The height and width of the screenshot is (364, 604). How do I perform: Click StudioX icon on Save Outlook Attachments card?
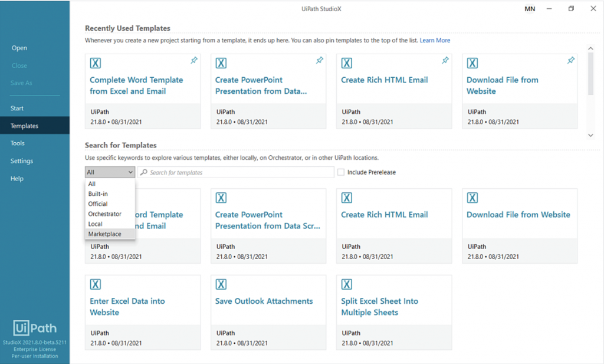pos(221,284)
